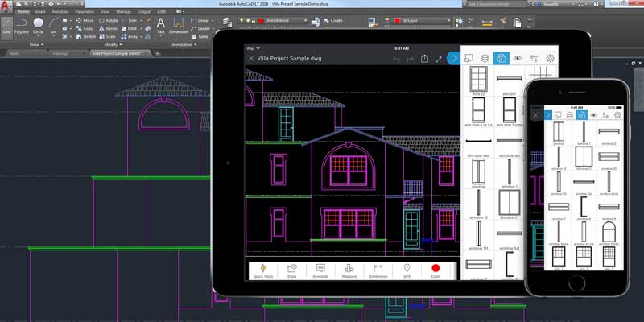
Task: Open the ByLayer color dropdown
Action: click(448, 21)
